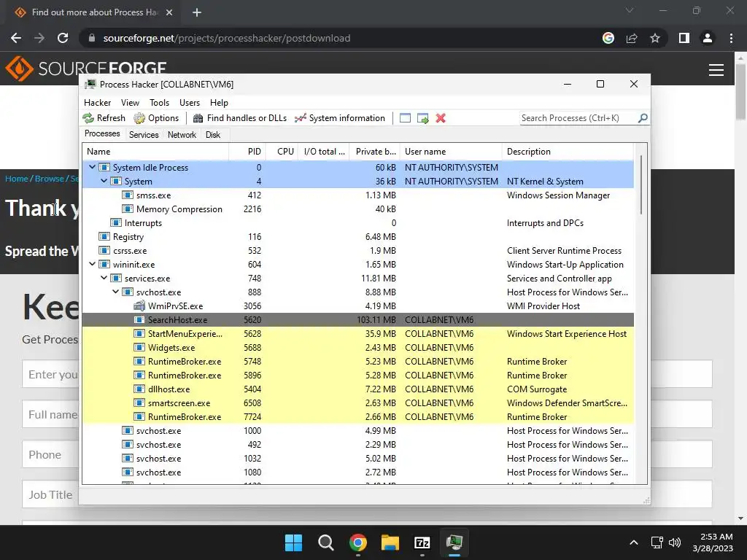Image resolution: width=747 pixels, height=560 pixels.
Task: Click the red X terminate window icon
Action: tap(441, 118)
